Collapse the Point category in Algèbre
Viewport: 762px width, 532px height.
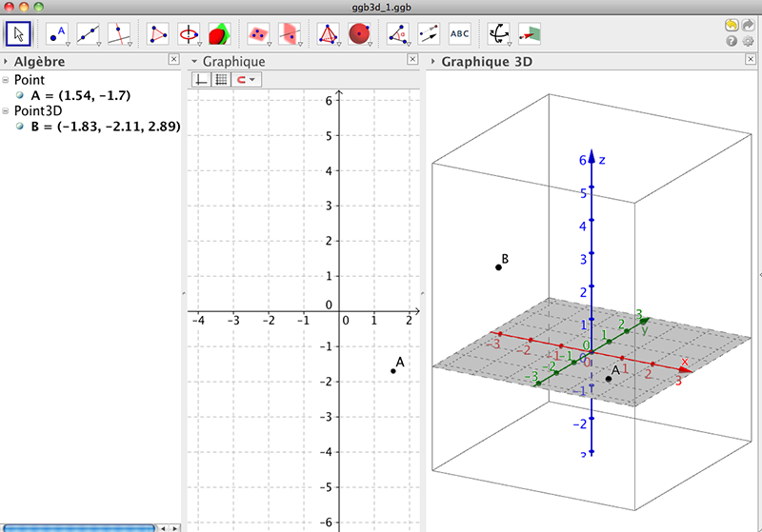click(x=6, y=80)
